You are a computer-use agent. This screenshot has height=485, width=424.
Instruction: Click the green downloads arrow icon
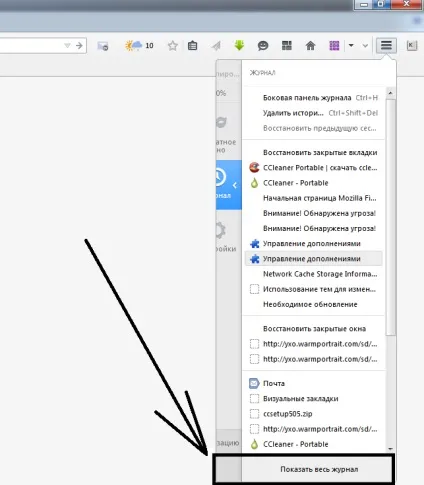coord(239,45)
